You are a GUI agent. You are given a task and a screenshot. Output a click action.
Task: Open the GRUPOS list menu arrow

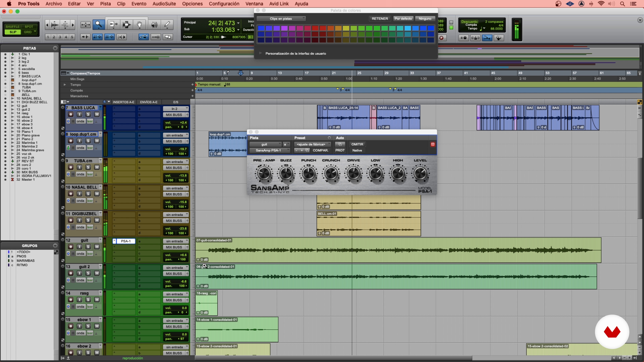(55, 246)
